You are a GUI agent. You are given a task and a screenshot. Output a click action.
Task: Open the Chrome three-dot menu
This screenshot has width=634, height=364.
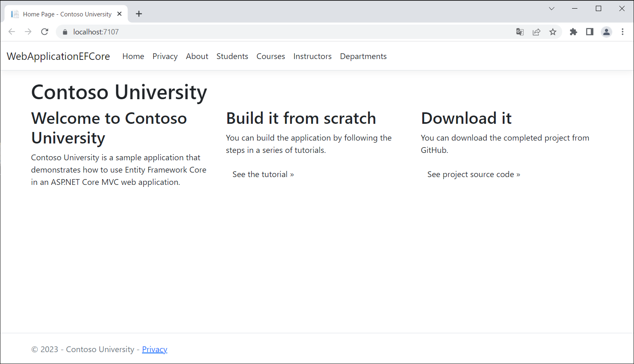click(x=623, y=32)
